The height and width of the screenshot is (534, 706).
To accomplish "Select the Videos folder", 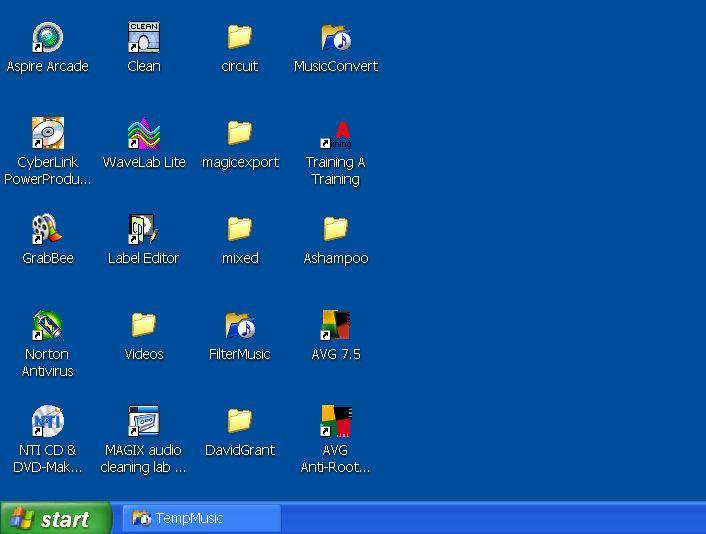I will pyautogui.click(x=144, y=326).
